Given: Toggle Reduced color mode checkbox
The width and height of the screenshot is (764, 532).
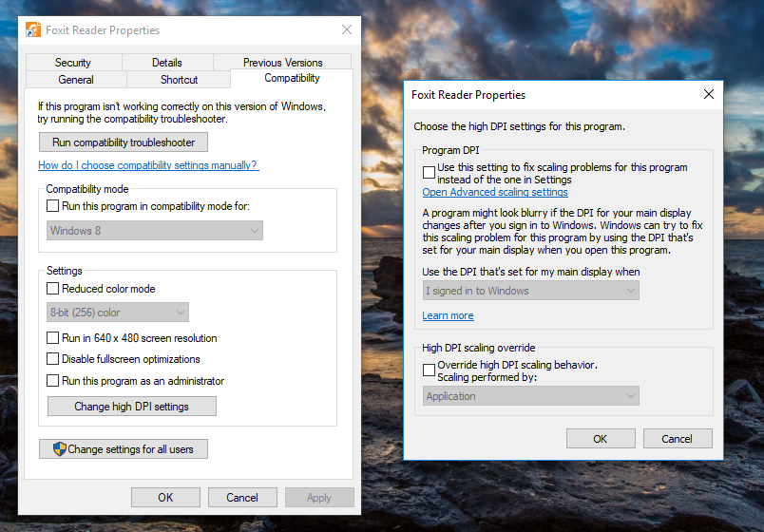Looking at the screenshot, I should point(53,289).
